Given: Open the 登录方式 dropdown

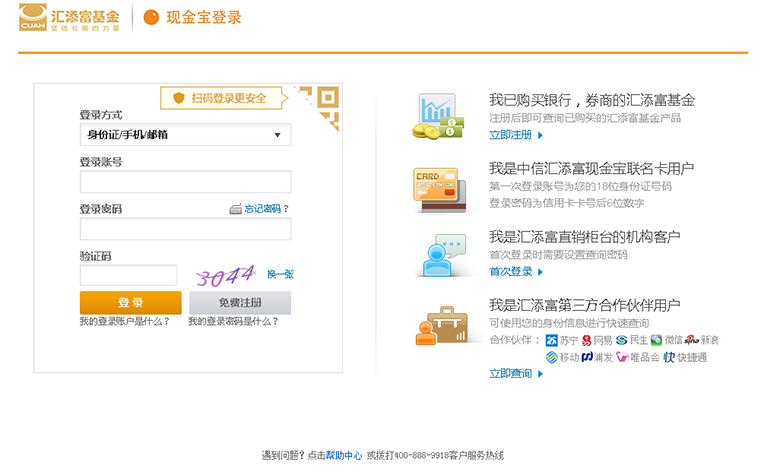Looking at the screenshot, I should click(185, 135).
